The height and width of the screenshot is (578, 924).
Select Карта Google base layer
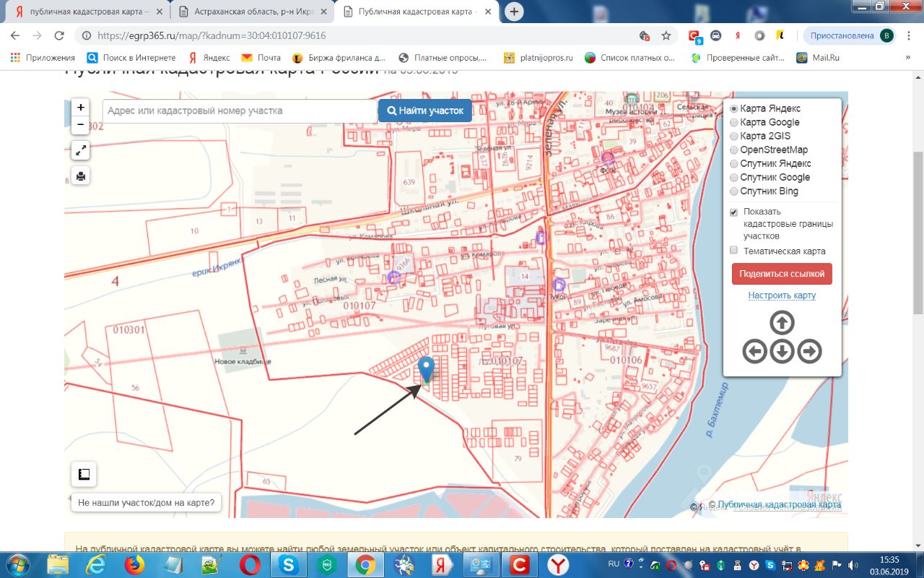pyautogui.click(x=734, y=122)
